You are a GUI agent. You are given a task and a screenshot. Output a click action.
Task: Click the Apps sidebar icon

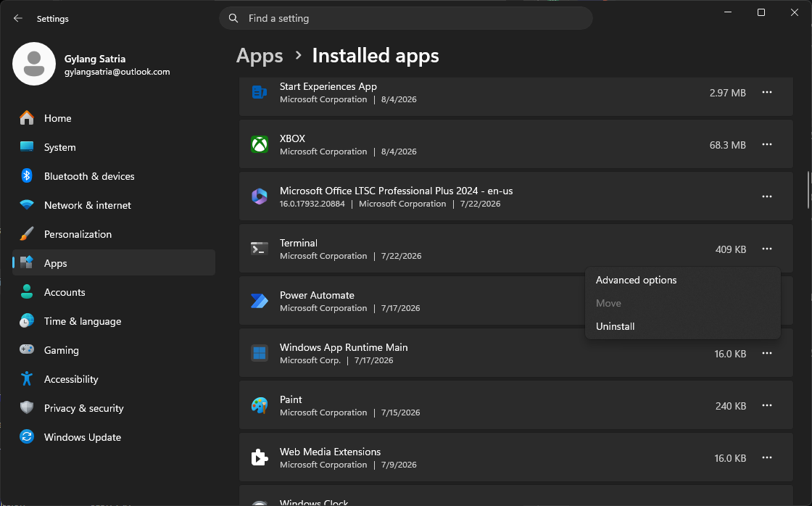click(27, 262)
